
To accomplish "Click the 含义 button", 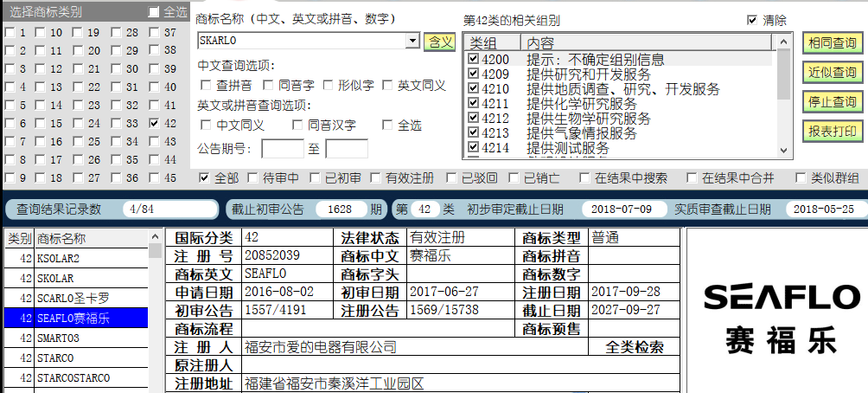I will click(439, 42).
